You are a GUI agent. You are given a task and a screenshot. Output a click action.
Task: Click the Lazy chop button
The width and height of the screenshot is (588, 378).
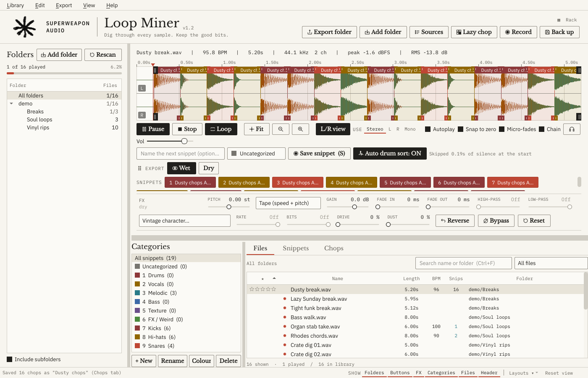coord(474,32)
